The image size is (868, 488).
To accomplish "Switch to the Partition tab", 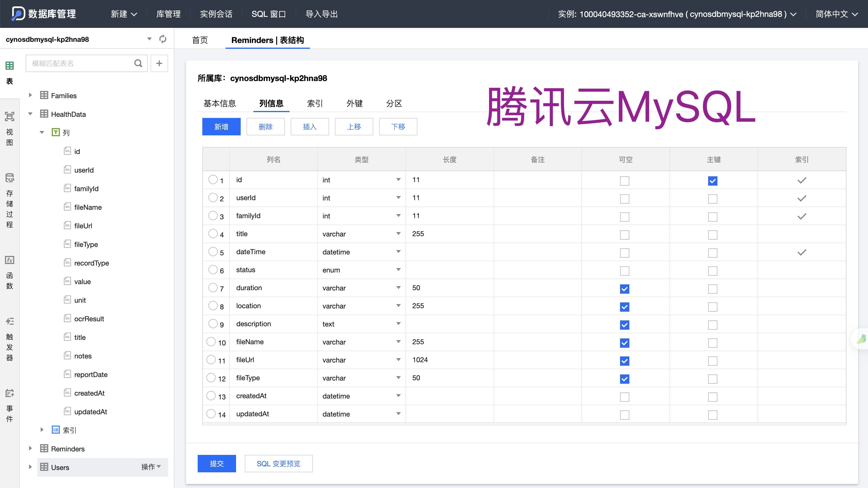I will (x=394, y=103).
